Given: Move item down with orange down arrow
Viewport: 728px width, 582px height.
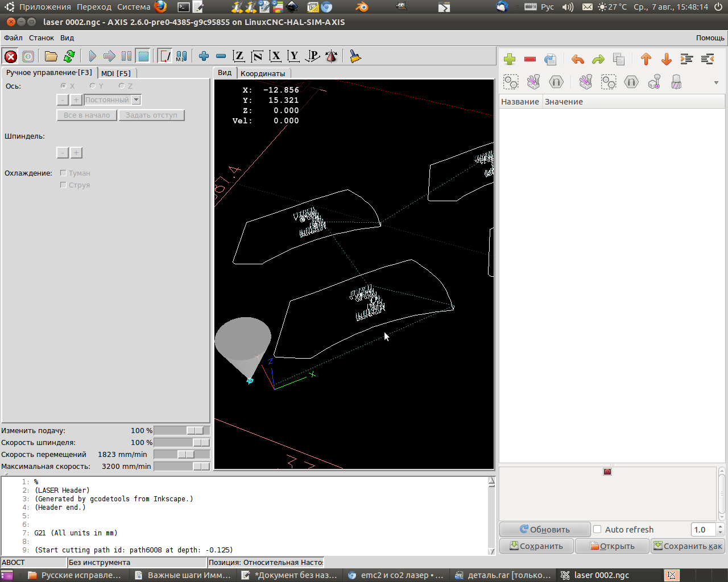Looking at the screenshot, I should pyautogui.click(x=667, y=59).
